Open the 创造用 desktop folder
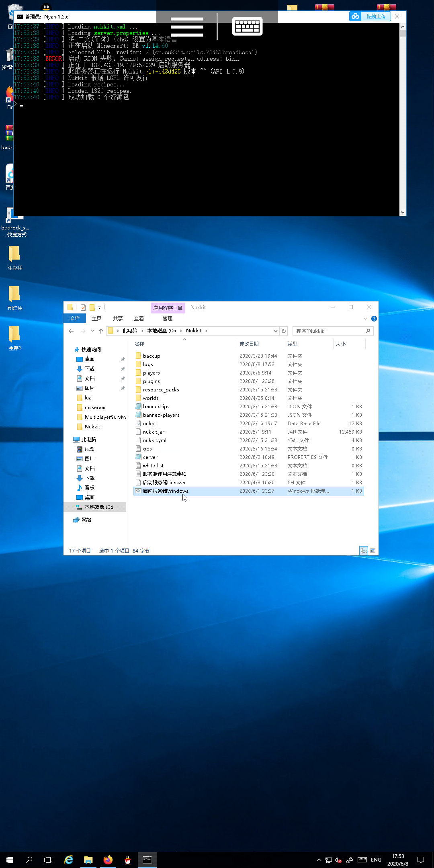The height and width of the screenshot is (868, 434). 15,298
